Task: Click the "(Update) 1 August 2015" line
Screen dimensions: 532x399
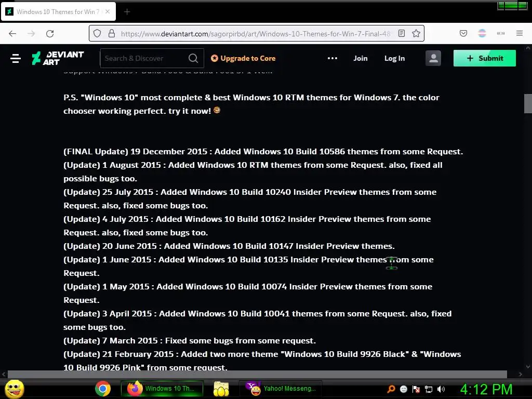Action: (253, 171)
